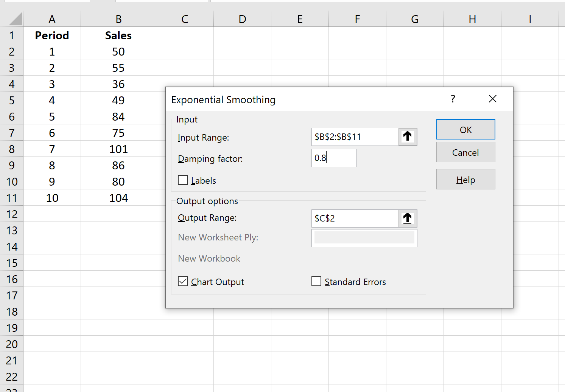Select the Period header cell
The width and height of the screenshot is (565, 392).
(x=52, y=35)
